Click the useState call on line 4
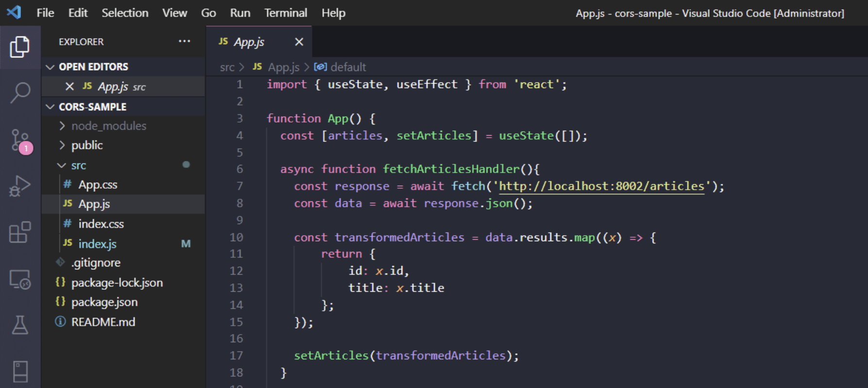 click(x=526, y=136)
